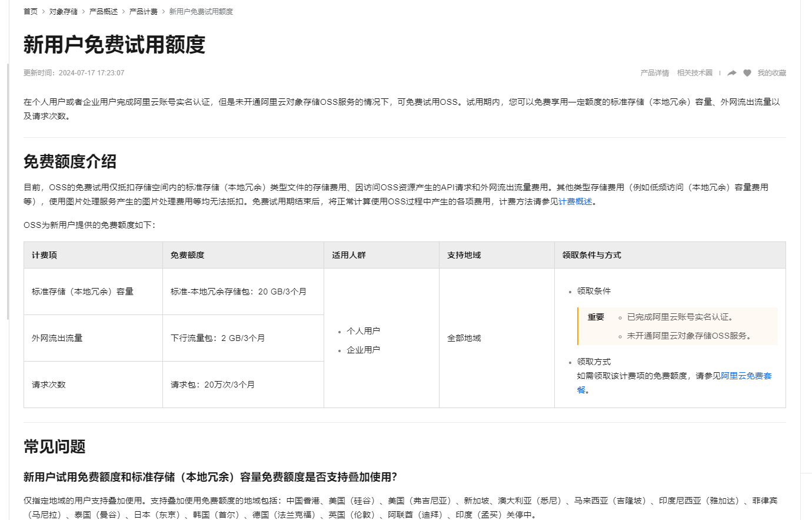812x520 pixels.
Task: Click 企业用户 list item
Action: [363, 350]
